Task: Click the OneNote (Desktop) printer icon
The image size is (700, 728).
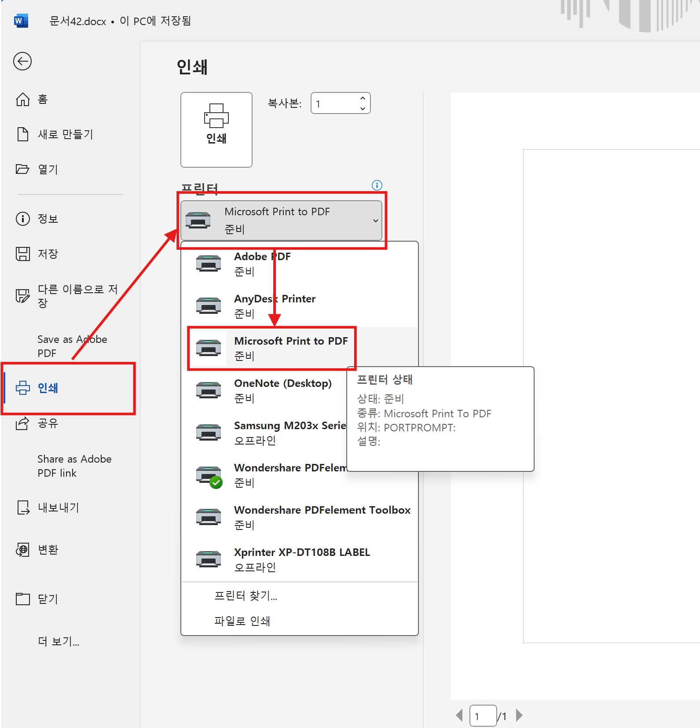Action: 209,390
